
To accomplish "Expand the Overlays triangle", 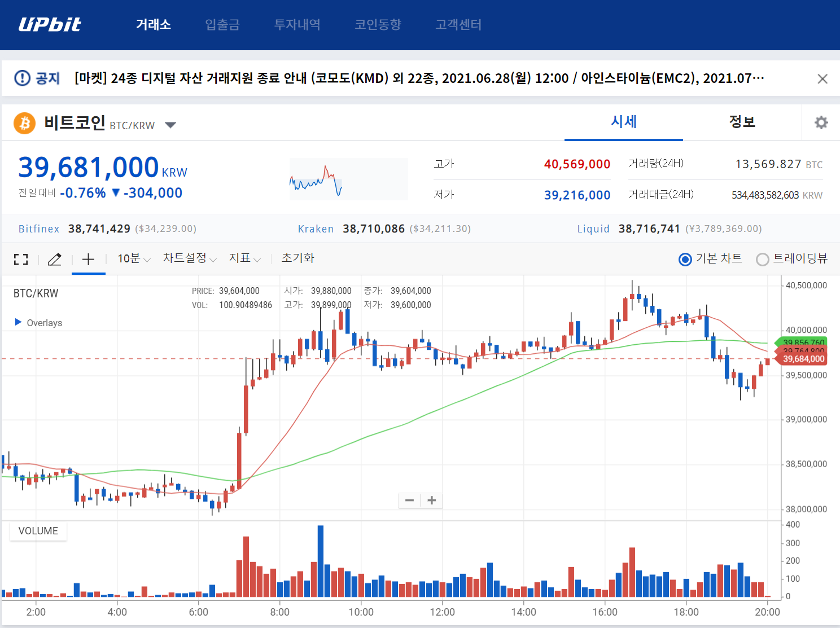I will [18, 322].
